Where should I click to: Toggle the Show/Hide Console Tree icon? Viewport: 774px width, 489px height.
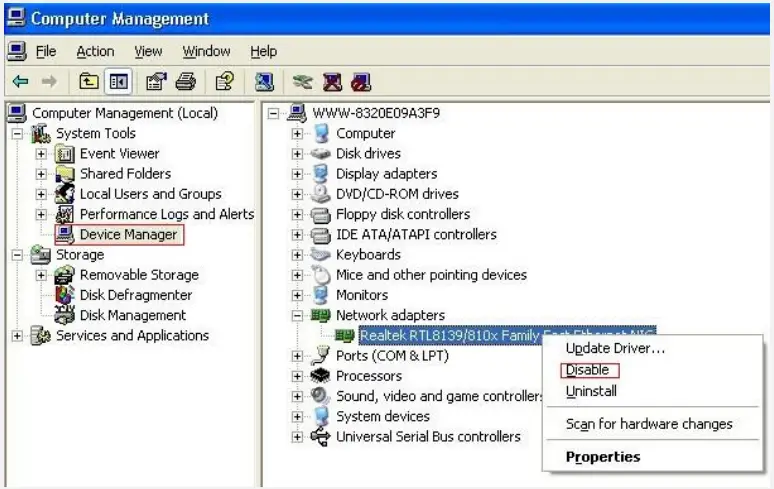click(x=118, y=81)
